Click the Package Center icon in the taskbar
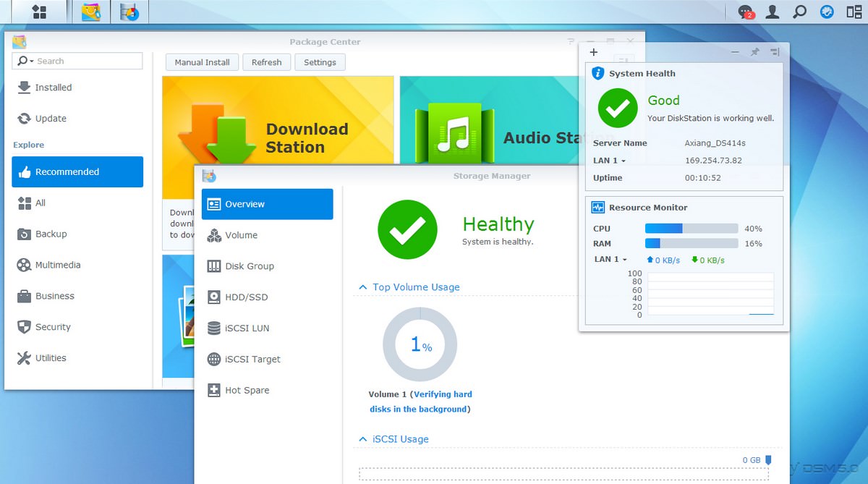 [x=91, y=12]
